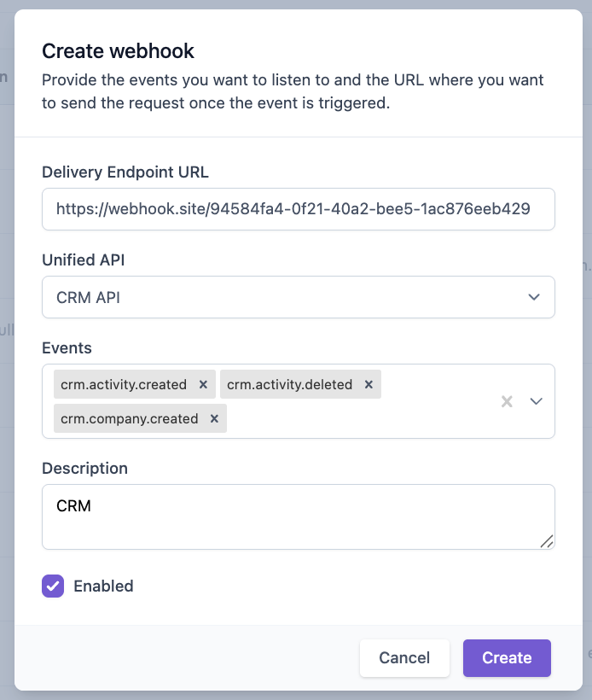Open the Unified API dropdown
The height and width of the screenshot is (700, 592).
coord(299,297)
